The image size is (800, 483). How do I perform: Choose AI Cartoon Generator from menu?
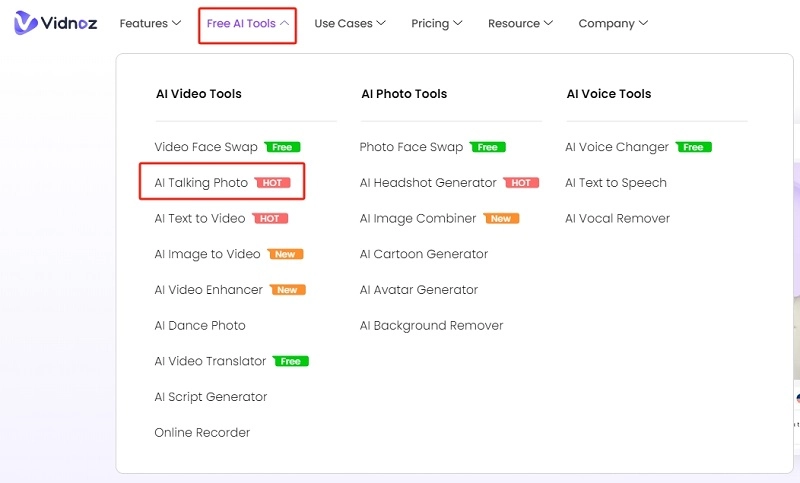point(424,254)
